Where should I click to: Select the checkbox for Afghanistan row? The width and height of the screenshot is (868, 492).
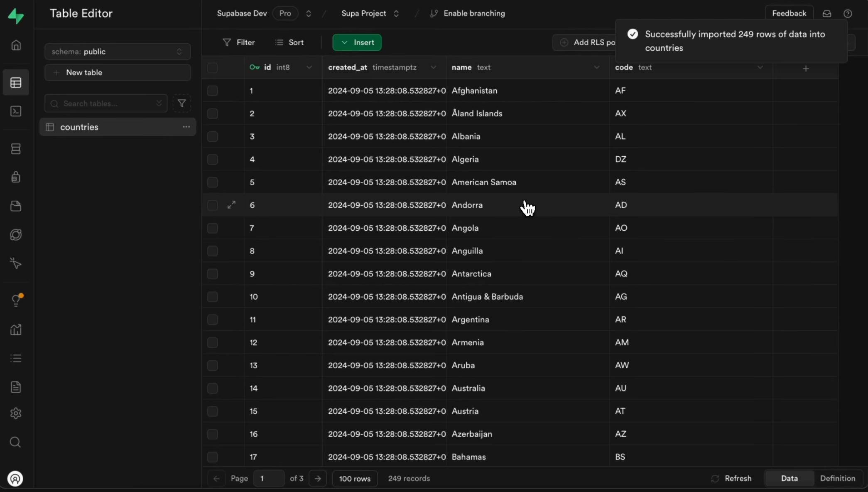(x=213, y=91)
